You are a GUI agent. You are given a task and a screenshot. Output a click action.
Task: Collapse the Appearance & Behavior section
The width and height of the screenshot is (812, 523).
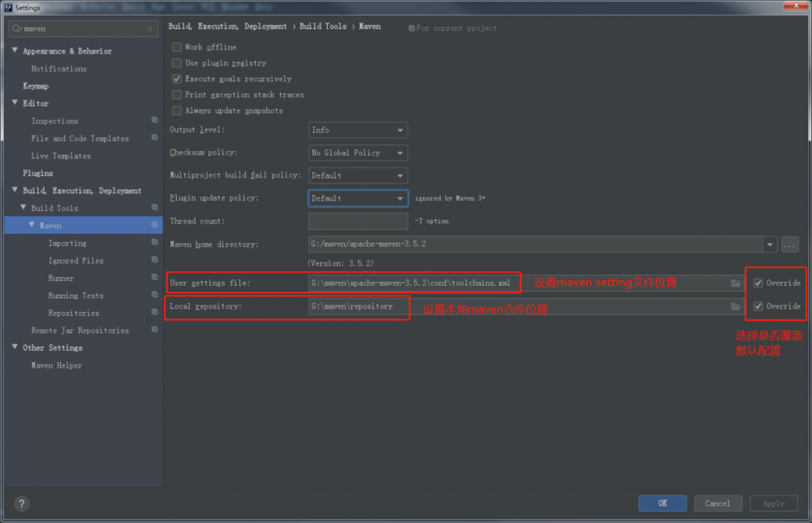(15, 51)
